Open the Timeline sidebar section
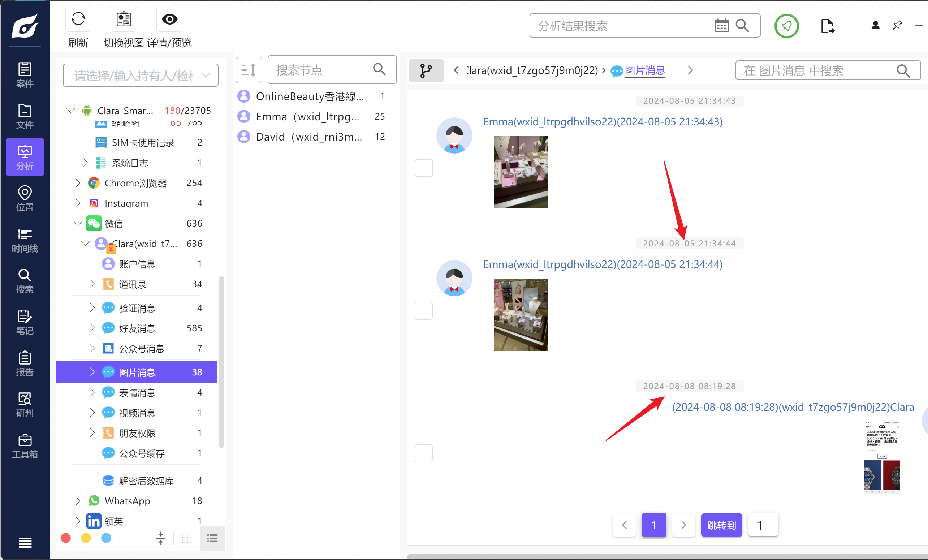 point(25,240)
